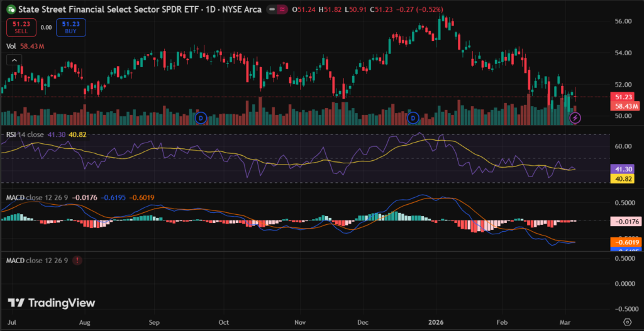
Task: Select the RSI 14 close indicator label
Action: (26, 134)
